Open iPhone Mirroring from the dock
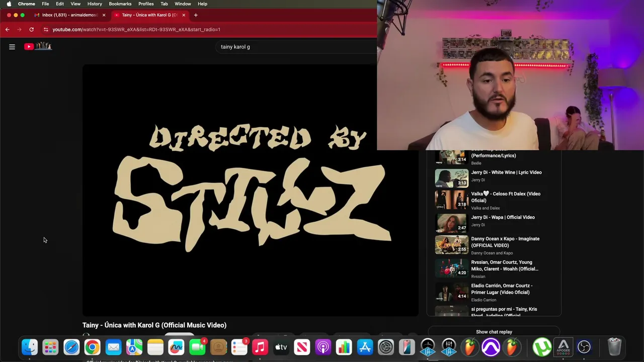 click(x=407, y=347)
